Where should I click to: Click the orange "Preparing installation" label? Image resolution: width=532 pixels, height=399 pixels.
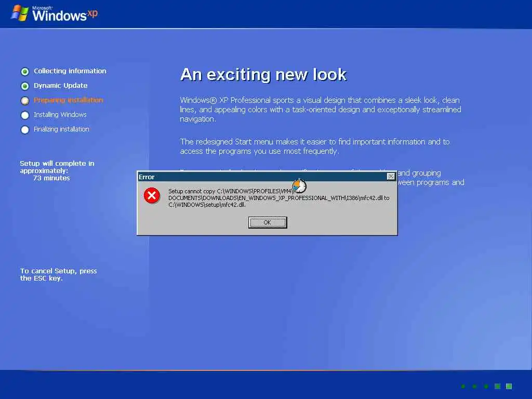tap(68, 100)
